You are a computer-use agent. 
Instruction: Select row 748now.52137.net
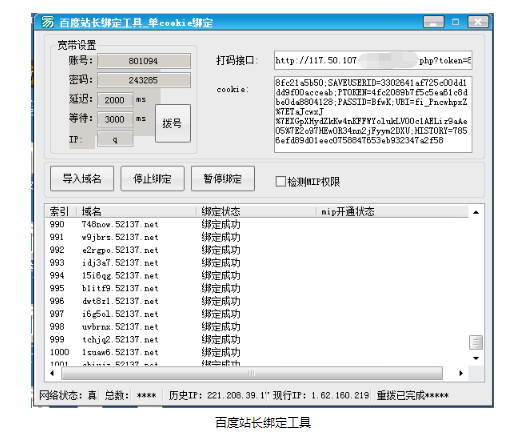[257, 224]
